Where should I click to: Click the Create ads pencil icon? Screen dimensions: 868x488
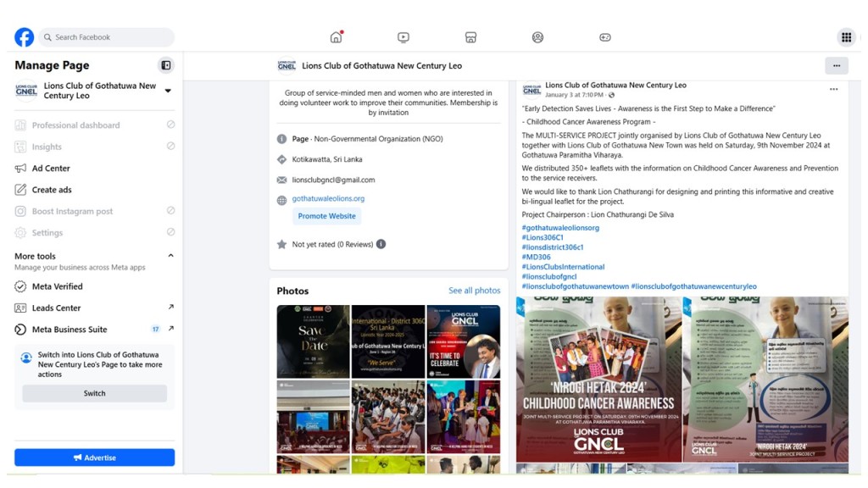[20, 190]
